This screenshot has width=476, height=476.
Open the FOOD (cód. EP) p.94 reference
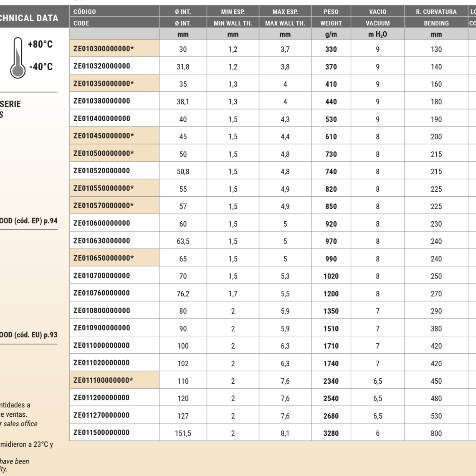(x=28, y=221)
